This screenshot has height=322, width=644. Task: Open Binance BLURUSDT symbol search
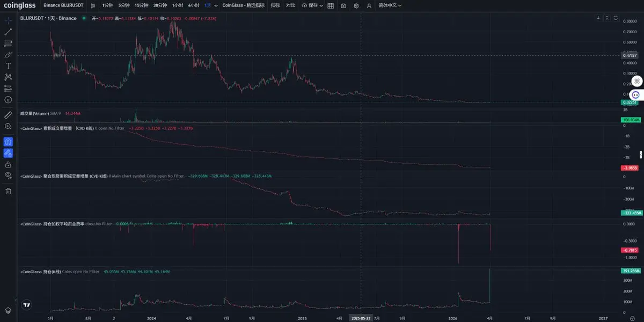coord(63,5)
